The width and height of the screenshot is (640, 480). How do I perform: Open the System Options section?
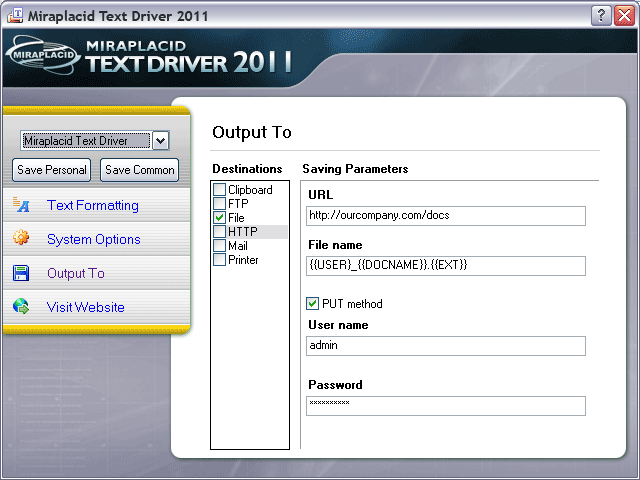[93, 239]
